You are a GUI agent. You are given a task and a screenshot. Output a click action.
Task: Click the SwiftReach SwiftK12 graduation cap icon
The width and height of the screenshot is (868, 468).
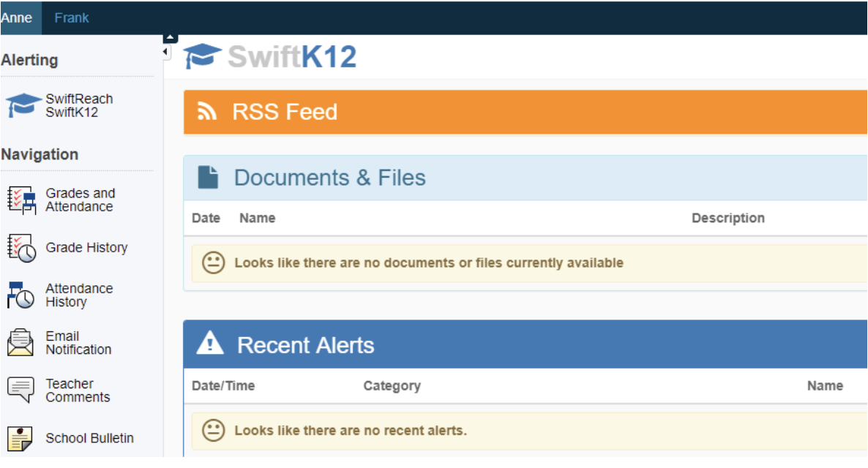(x=23, y=105)
